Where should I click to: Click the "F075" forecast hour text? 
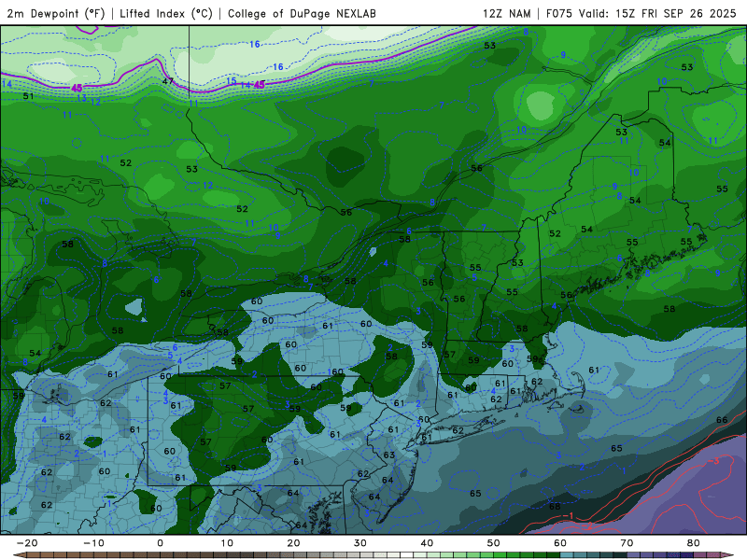tap(558, 13)
